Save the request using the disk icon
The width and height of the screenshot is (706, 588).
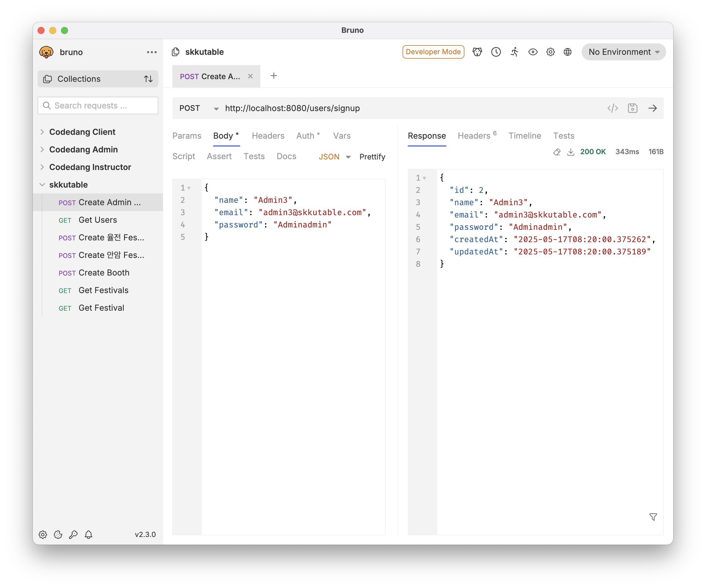[632, 108]
